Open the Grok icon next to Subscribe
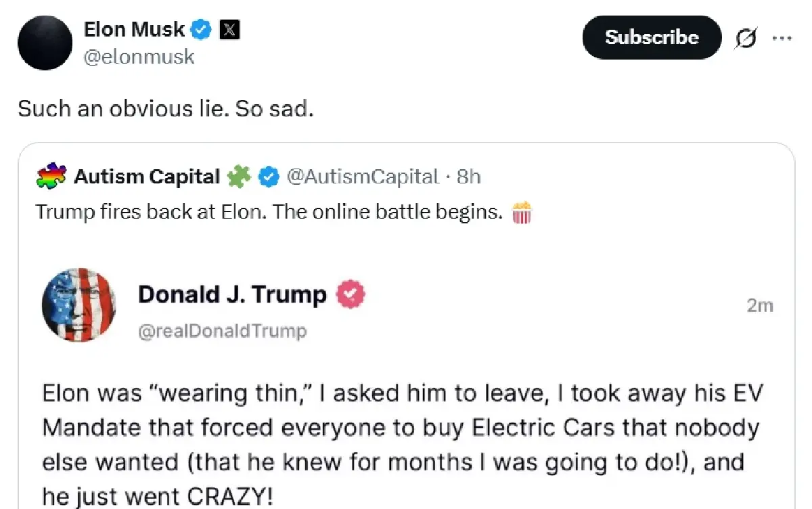Image resolution: width=812 pixels, height=509 pixels. (x=745, y=39)
